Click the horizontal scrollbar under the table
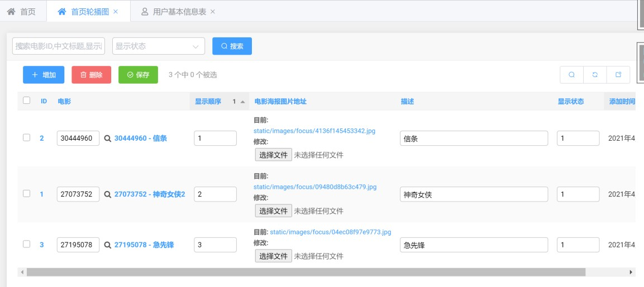 [305, 272]
